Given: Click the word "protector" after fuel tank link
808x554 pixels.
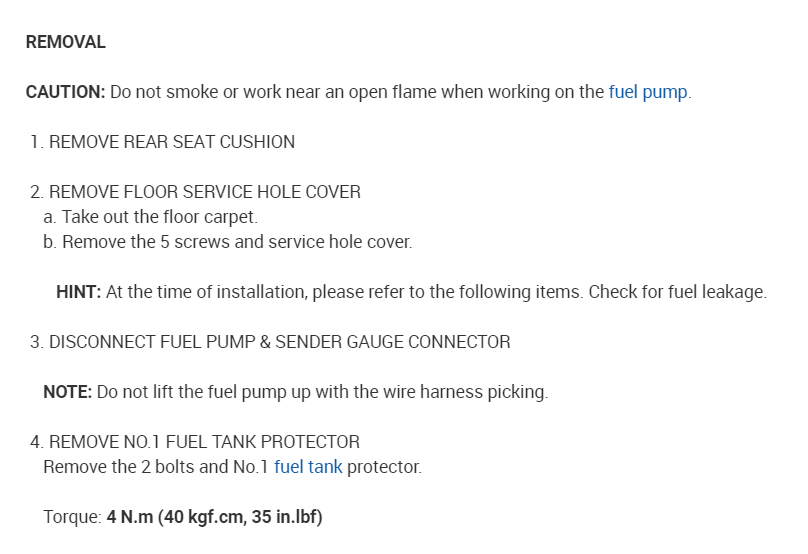Looking at the screenshot, I should [384, 467].
